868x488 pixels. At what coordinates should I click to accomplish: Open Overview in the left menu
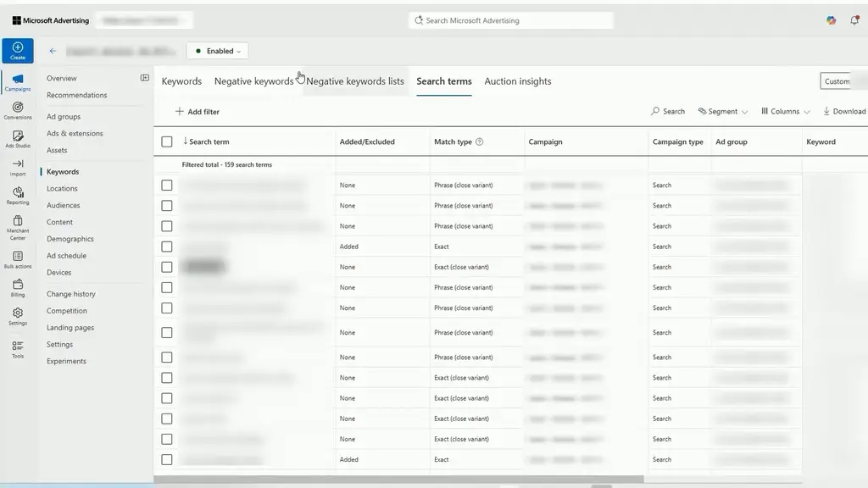click(x=61, y=79)
